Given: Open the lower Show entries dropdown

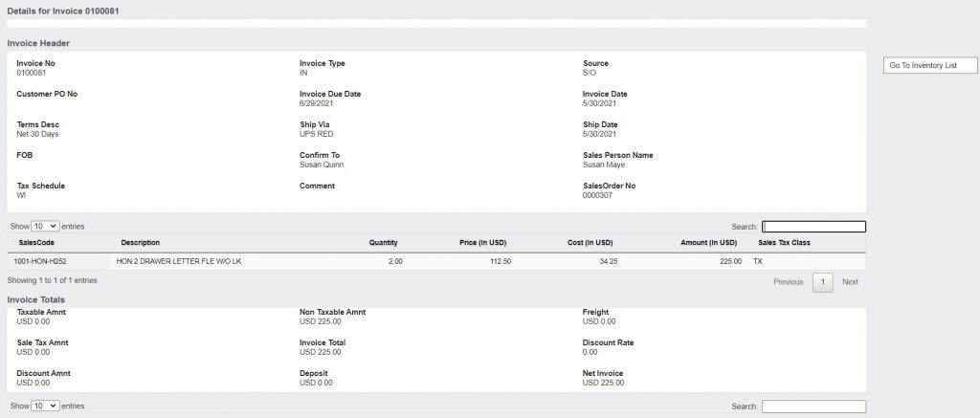Looking at the screenshot, I should [x=45, y=406].
